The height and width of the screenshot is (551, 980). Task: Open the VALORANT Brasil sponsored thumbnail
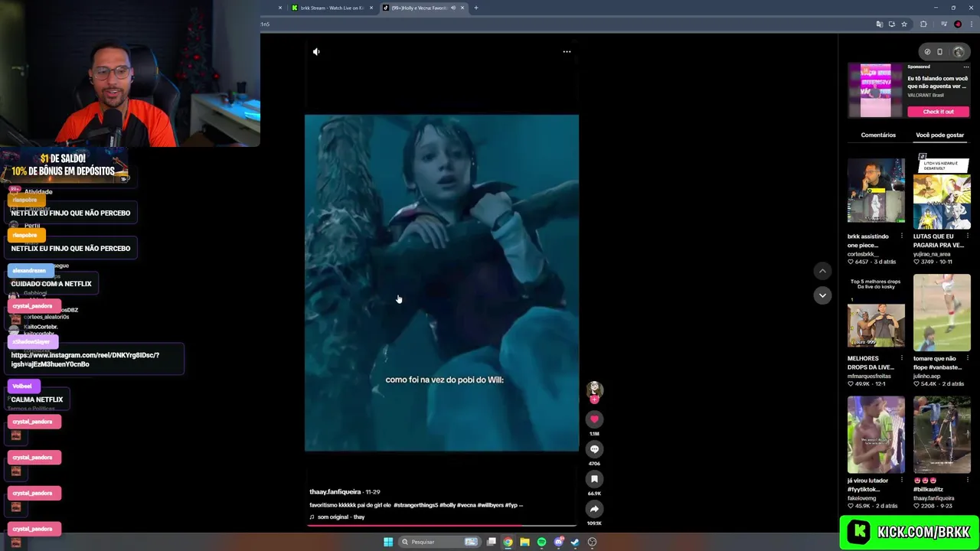coord(875,90)
